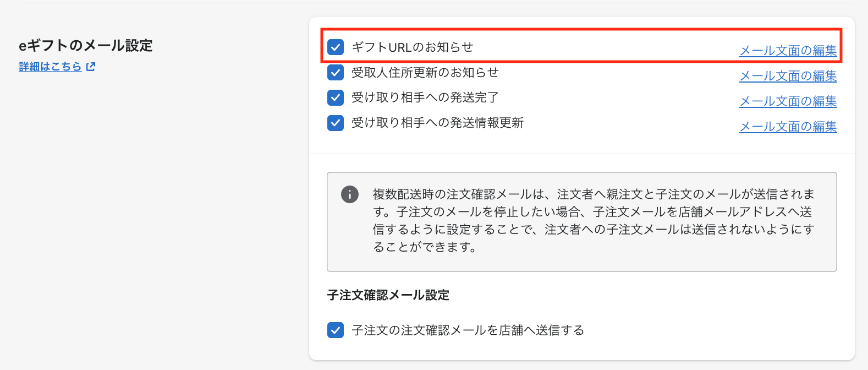Toggle the 受取人住所更新のお知らせ checkbox
The image size is (868, 370).
click(x=336, y=73)
